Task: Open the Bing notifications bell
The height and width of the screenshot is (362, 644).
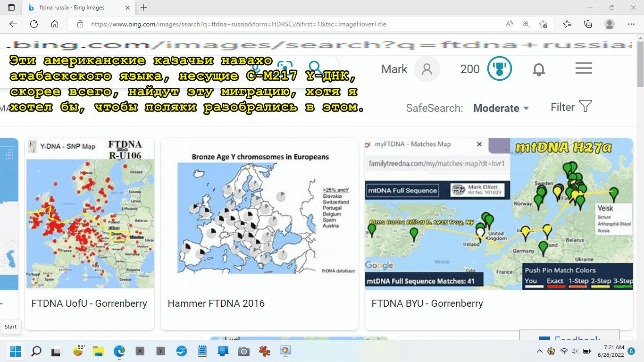Action: coord(539,69)
